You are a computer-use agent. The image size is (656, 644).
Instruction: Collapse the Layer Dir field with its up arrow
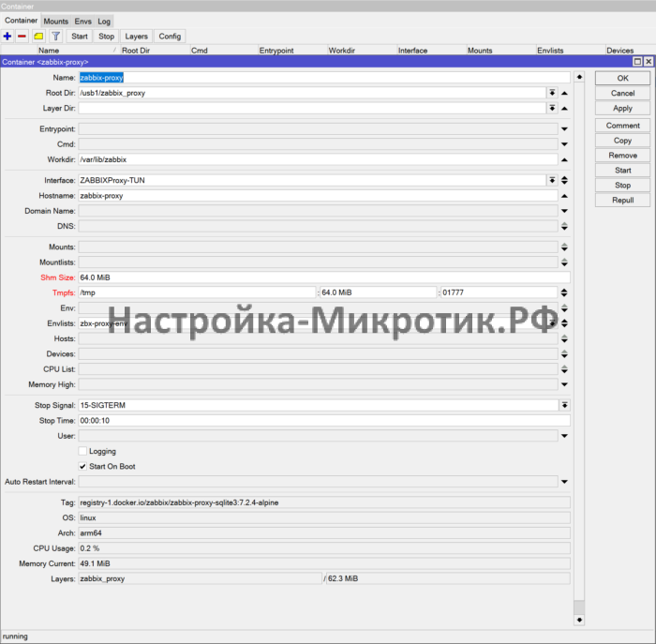[x=564, y=109]
